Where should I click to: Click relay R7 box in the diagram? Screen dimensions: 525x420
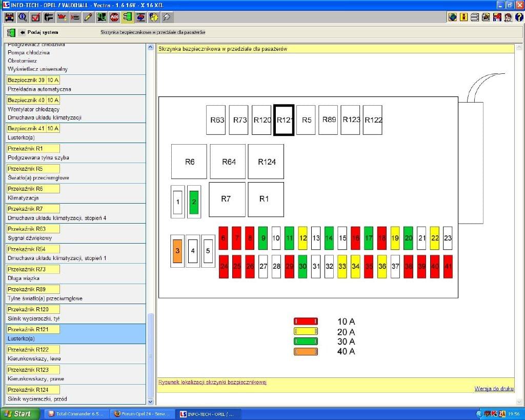pyautogui.click(x=227, y=199)
